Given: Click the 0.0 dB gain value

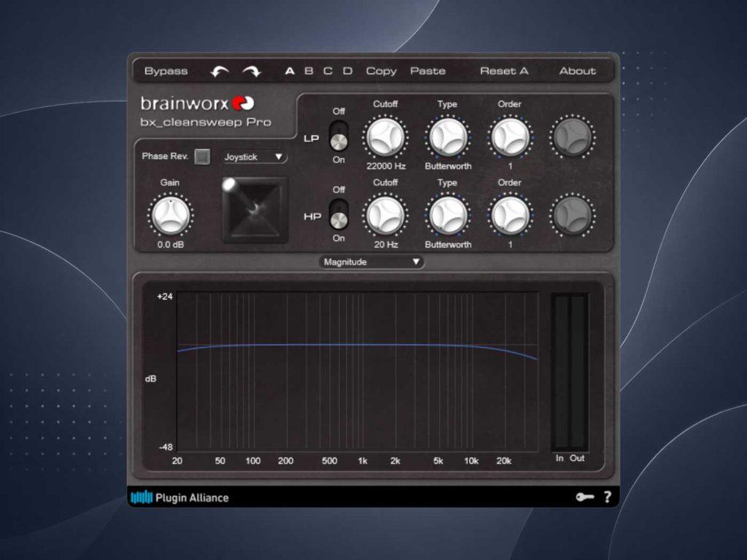Looking at the screenshot, I should coord(171,245).
